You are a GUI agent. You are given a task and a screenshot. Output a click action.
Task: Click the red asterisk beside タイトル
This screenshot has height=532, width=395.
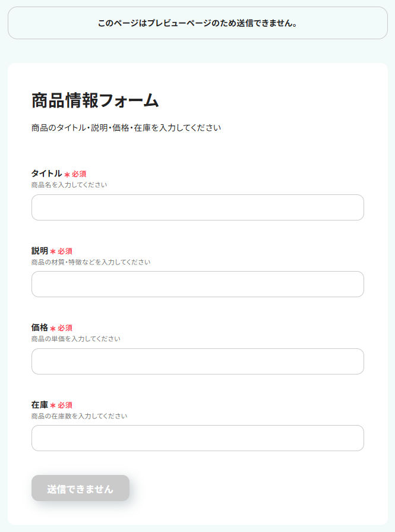tap(67, 174)
